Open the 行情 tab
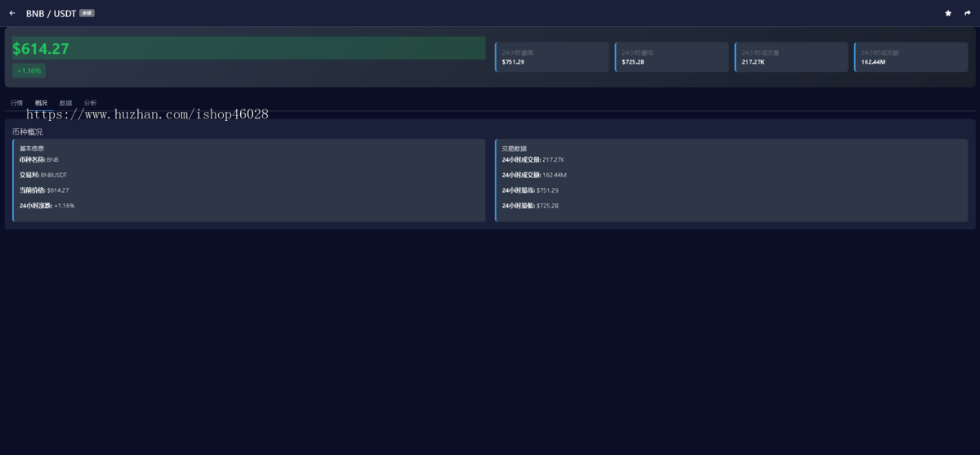 coord(17,103)
